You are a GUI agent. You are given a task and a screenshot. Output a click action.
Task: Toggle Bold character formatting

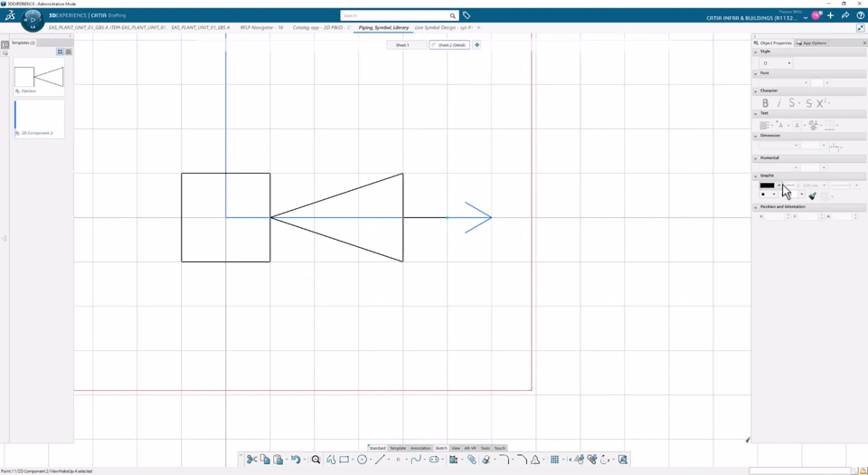765,103
